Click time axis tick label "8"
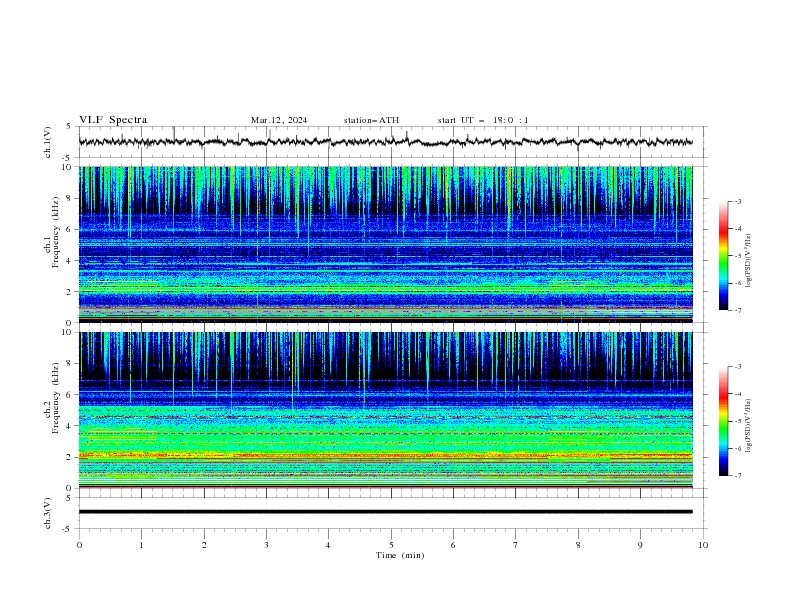This screenshot has height=612, width=792. click(578, 545)
